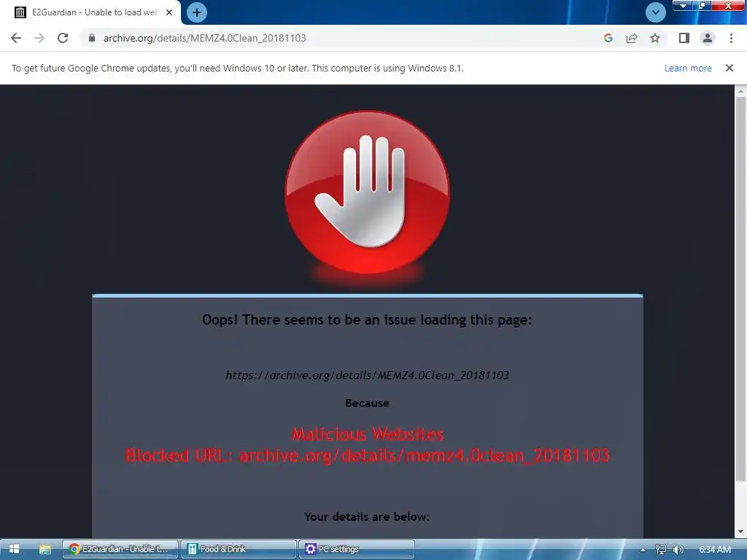Dismiss the Chrome update notification bar
The width and height of the screenshot is (747, 560).
[729, 68]
